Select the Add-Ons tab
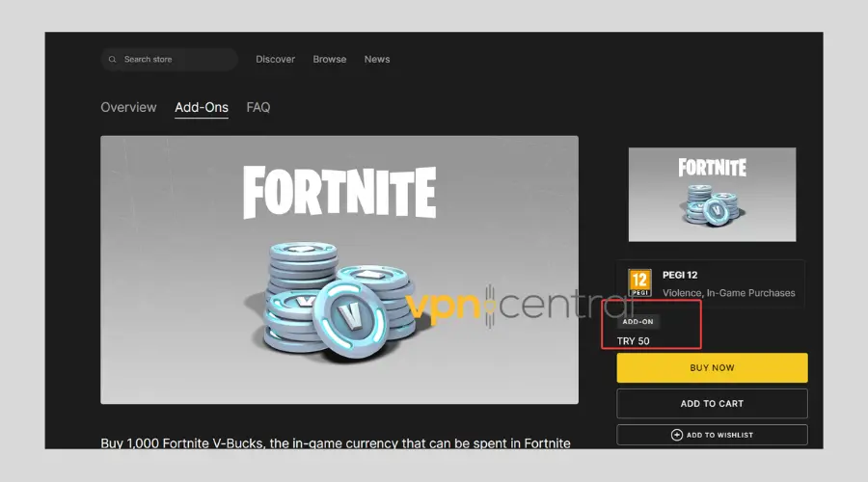 tap(202, 107)
